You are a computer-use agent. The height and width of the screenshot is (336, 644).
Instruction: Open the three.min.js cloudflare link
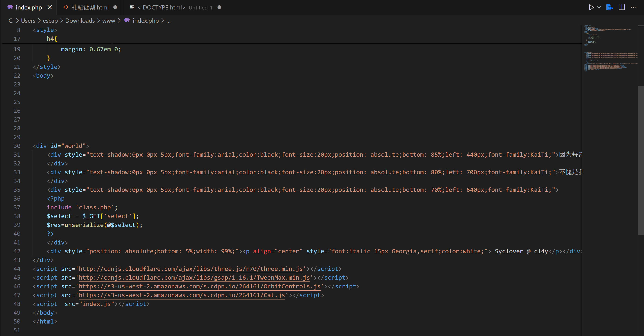click(x=191, y=269)
